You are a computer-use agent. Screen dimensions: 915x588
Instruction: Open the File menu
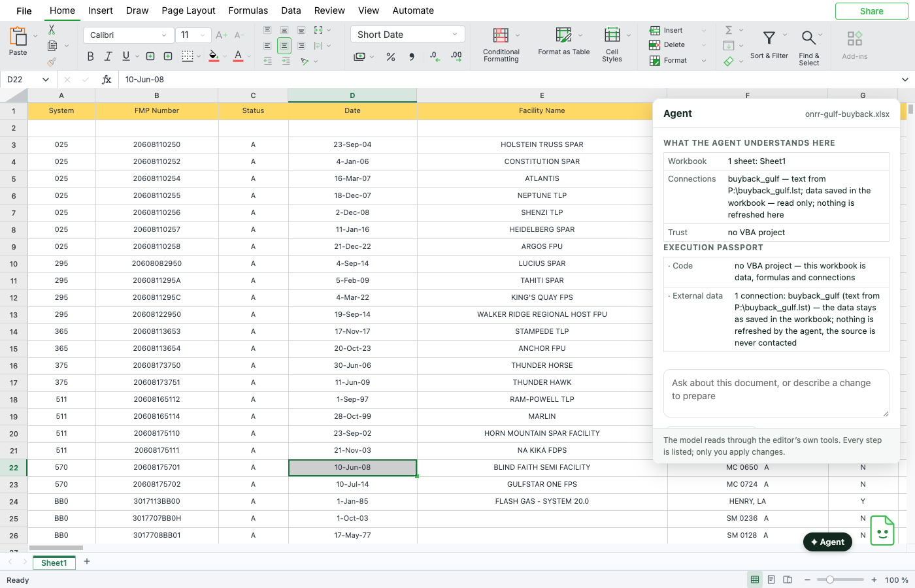pos(24,10)
